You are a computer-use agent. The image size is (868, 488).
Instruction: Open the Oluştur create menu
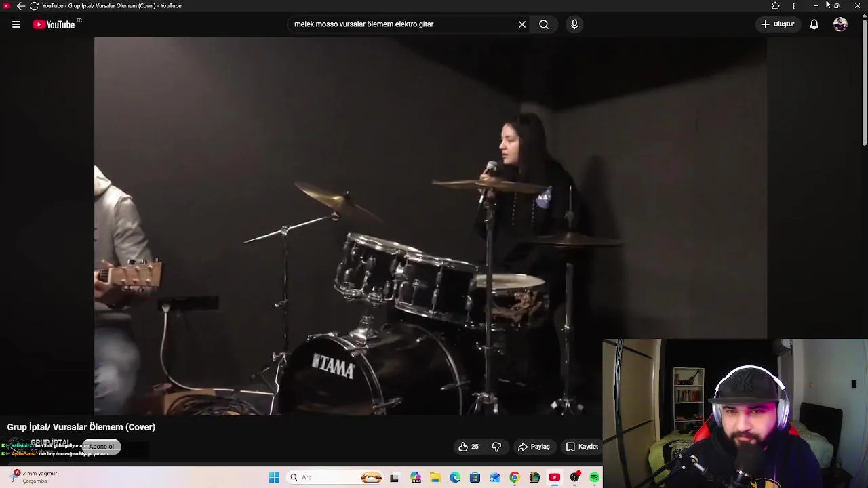point(778,24)
